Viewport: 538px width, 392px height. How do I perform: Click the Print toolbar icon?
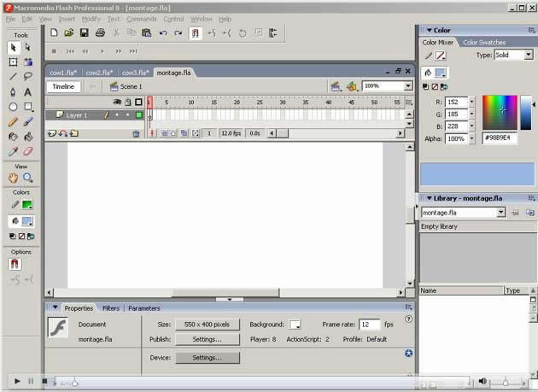pos(100,33)
